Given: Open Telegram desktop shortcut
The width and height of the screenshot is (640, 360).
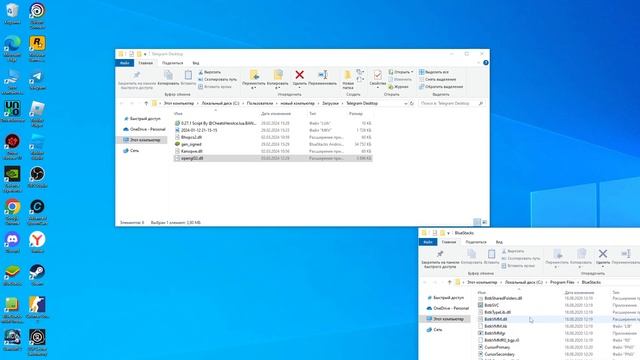Looking at the screenshot, I should [37, 80].
